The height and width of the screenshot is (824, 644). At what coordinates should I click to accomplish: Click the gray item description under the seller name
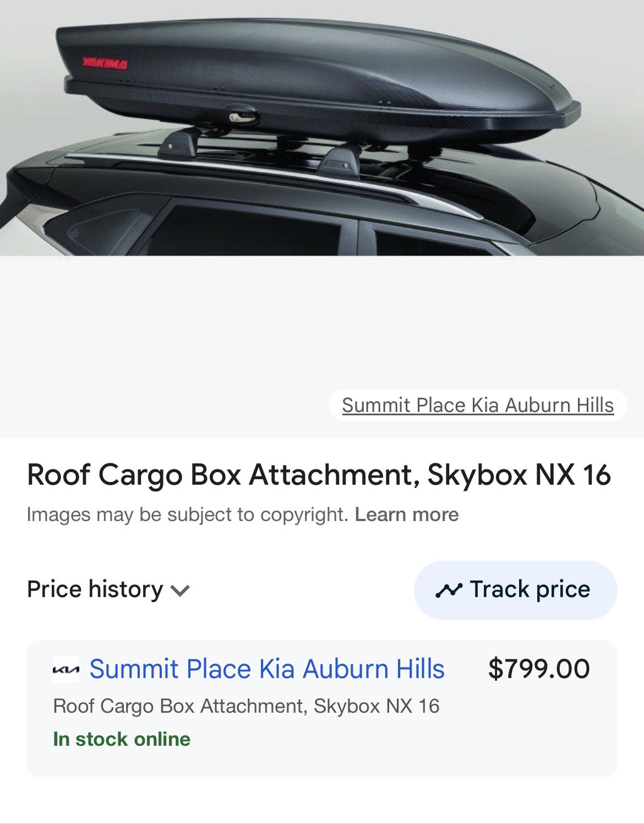click(x=246, y=706)
